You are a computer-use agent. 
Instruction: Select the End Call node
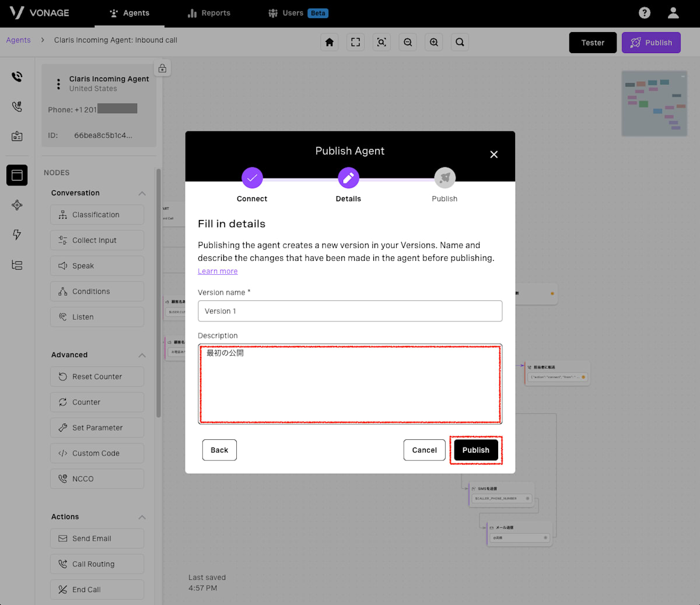pyautogui.click(x=97, y=590)
